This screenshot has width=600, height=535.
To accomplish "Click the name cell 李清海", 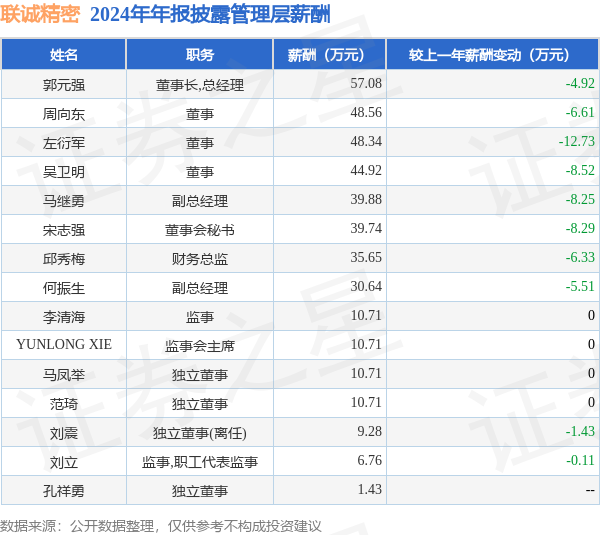I will (x=64, y=317).
